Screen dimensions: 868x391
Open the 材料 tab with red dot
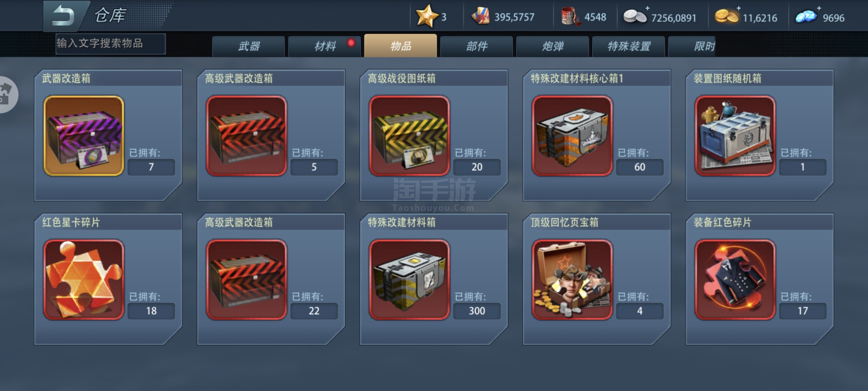[x=325, y=46]
